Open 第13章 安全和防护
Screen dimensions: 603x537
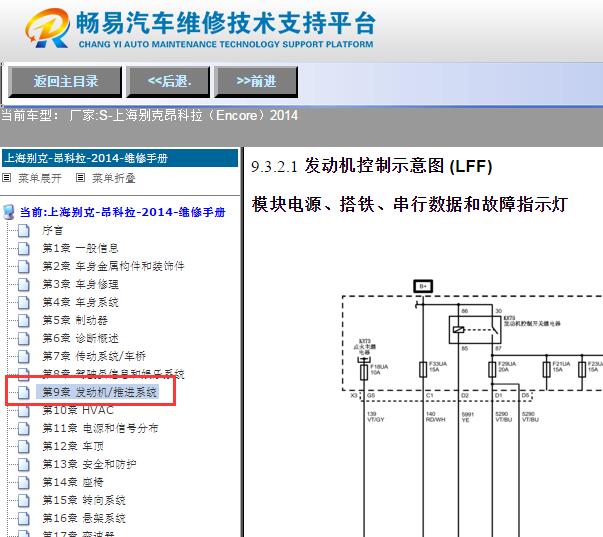(x=89, y=464)
